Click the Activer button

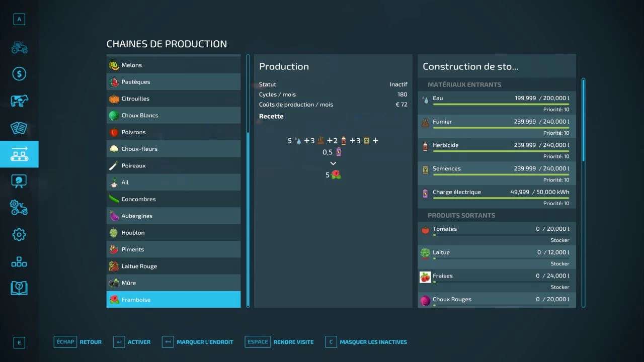pyautogui.click(x=132, y=342)
